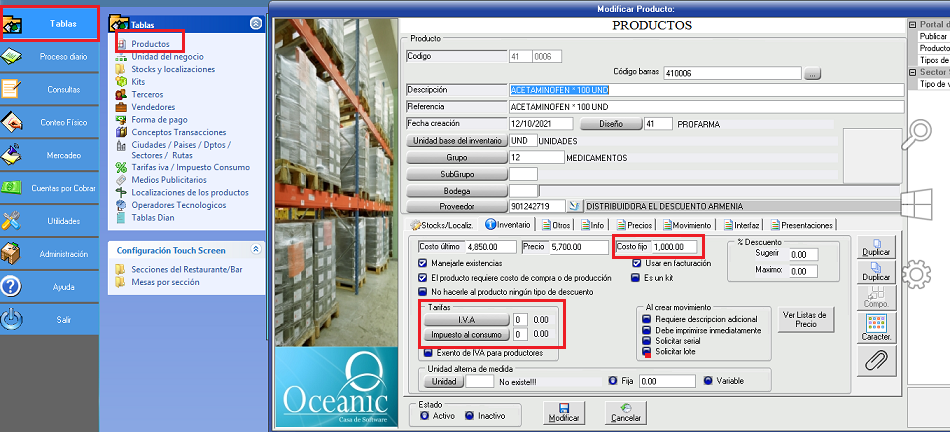Collapse the Tablas panel with chevron

(255, 22)
